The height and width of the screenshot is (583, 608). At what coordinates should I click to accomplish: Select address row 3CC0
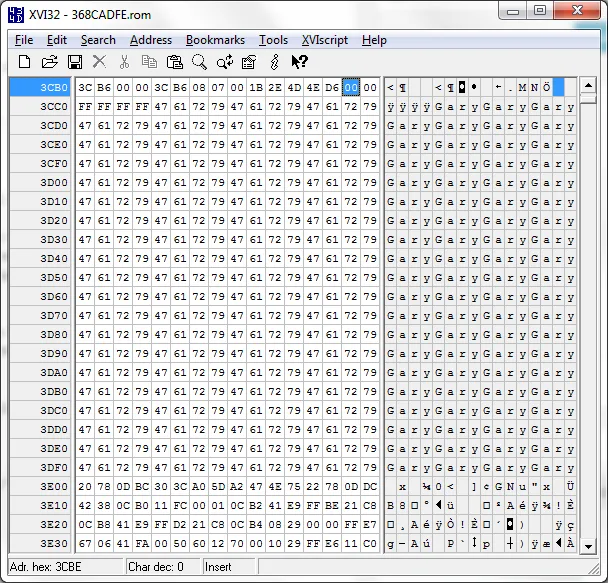(40, 106)
